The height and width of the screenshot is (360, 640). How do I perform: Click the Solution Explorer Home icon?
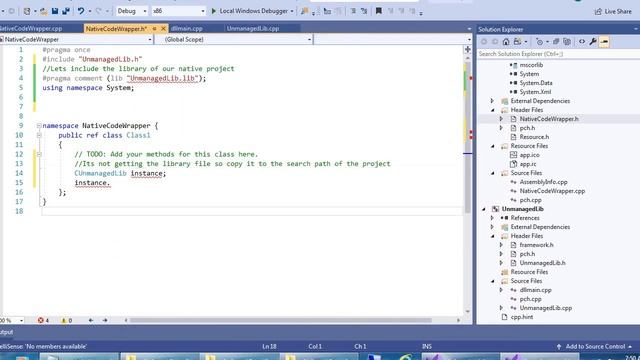pos(506,42)
